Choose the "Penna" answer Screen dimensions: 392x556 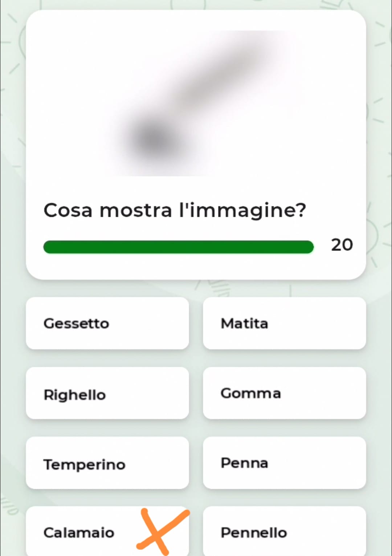tap(284, 463)
